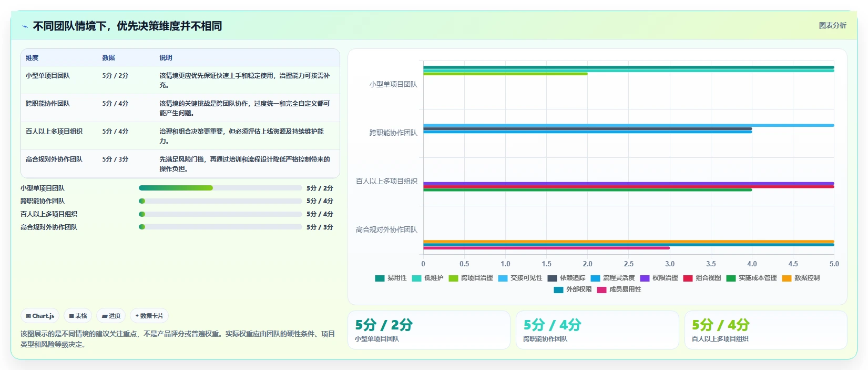Click the 百人以上多项目组织 chart axis label
The image size is (868, 370).
pos(386,181)
